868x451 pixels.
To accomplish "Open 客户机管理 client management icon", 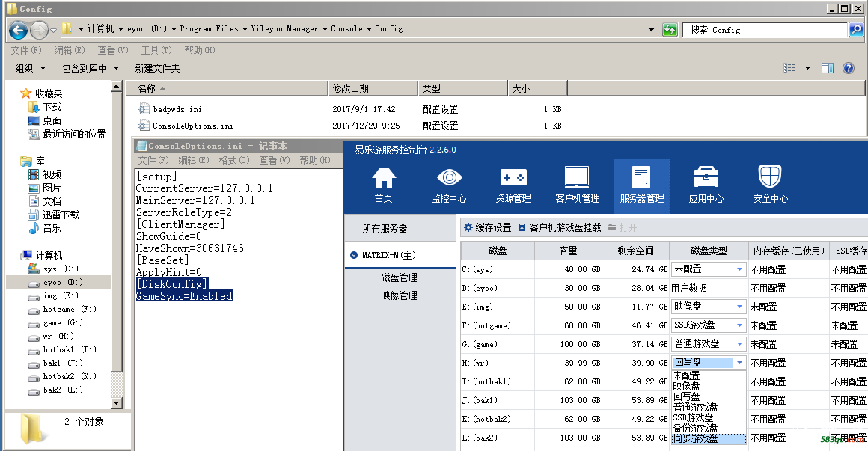I will point(577,185).
